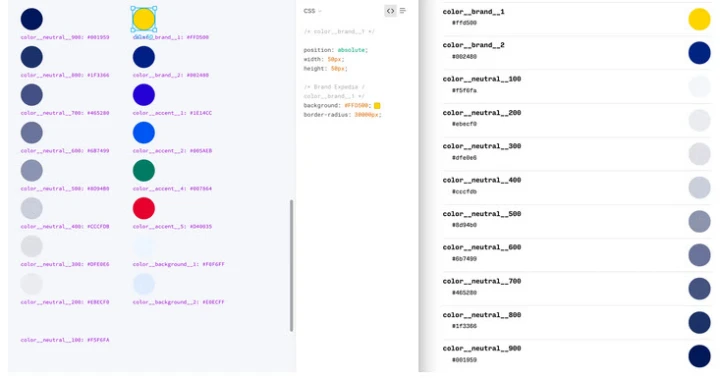Select the color__brand__2 circle on canvas
Image resolution: width=720 pixels, height=378 pixels.
(x=144, y=57)
